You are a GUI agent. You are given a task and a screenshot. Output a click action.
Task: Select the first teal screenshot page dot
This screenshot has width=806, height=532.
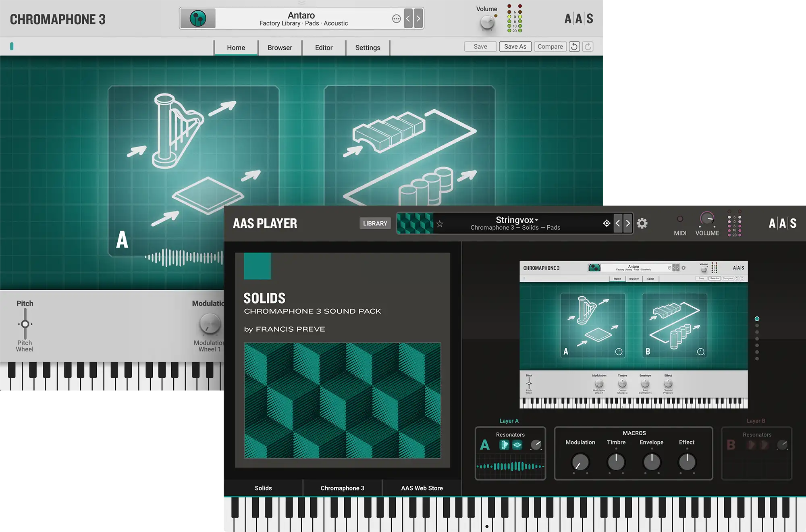click(757, 319)
